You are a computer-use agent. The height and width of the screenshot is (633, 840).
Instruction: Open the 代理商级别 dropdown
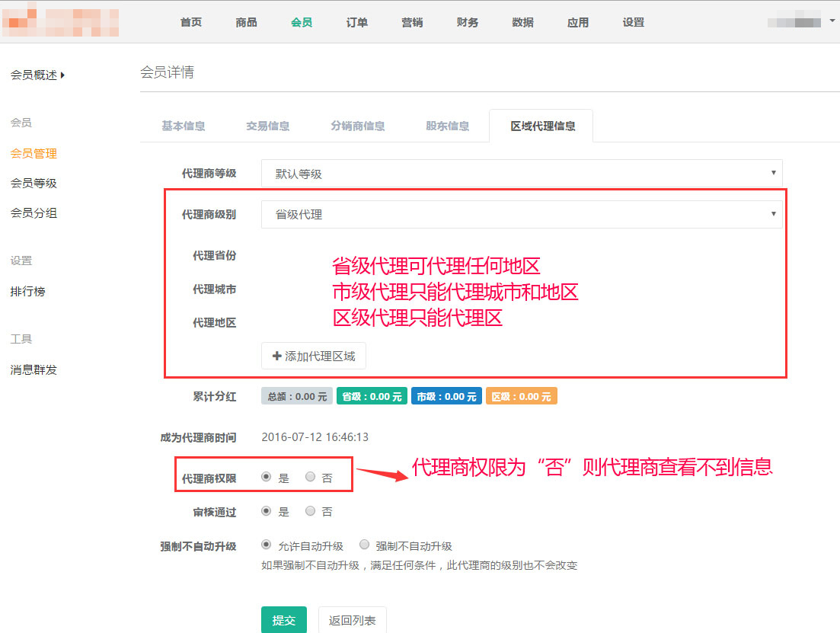[521, 215]
